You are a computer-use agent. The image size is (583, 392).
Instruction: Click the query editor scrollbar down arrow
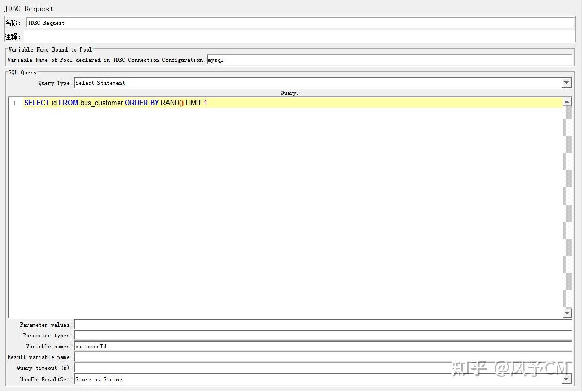[567, 313]
